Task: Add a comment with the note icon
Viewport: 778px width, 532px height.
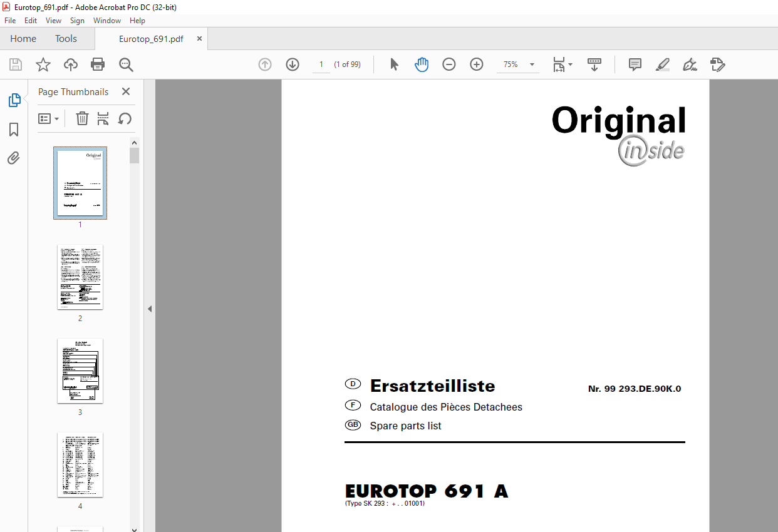Action: (635, 64)
